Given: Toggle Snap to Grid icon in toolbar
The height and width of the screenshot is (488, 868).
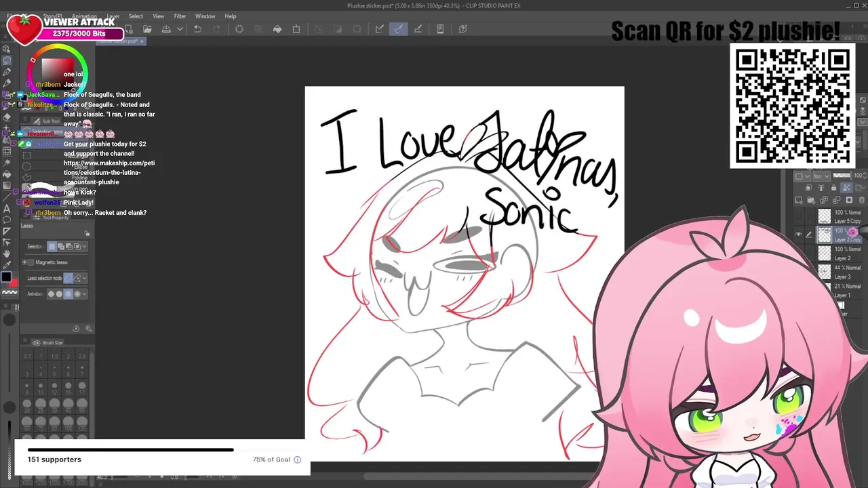Looking at the screenshot, I should tap(418, 28).
